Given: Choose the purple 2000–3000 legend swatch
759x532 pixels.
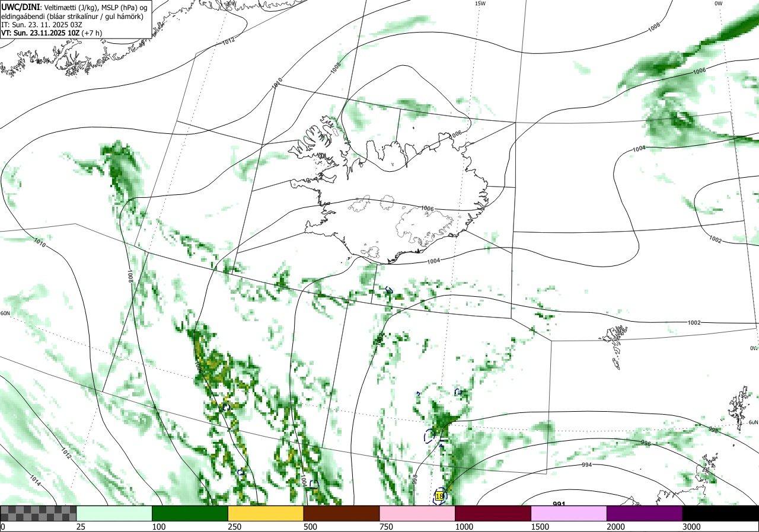Looking at the screenshot, I should point(645,513).
